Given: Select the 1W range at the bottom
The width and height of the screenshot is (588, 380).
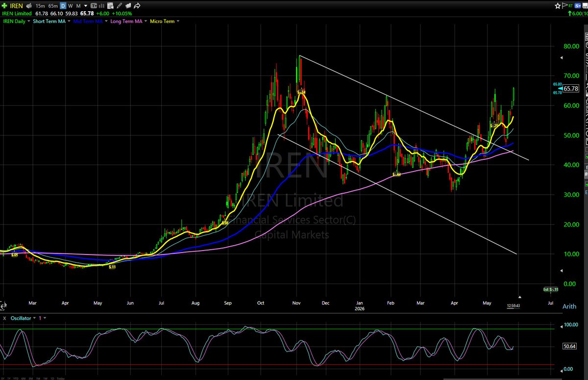Looking at the screenshot, I should coord(46,378).
